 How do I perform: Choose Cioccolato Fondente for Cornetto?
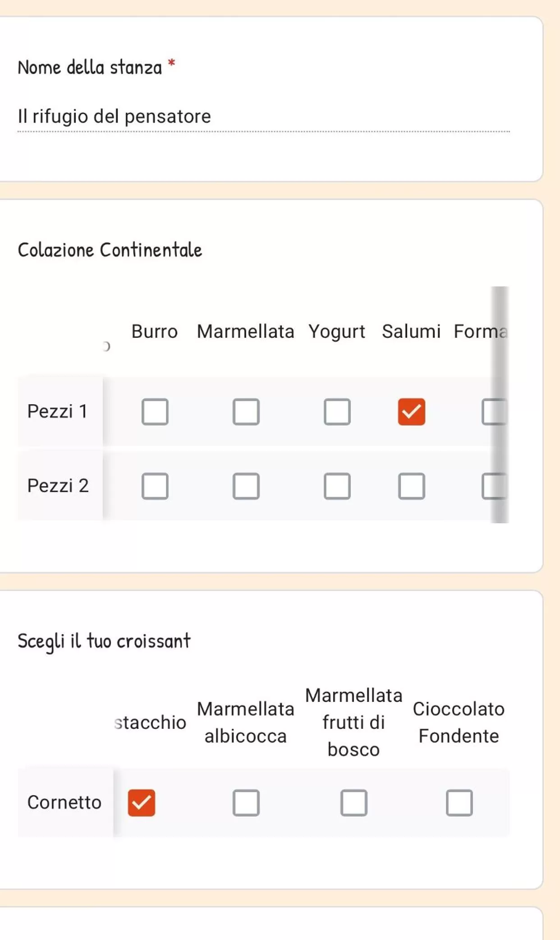(459, 802)
